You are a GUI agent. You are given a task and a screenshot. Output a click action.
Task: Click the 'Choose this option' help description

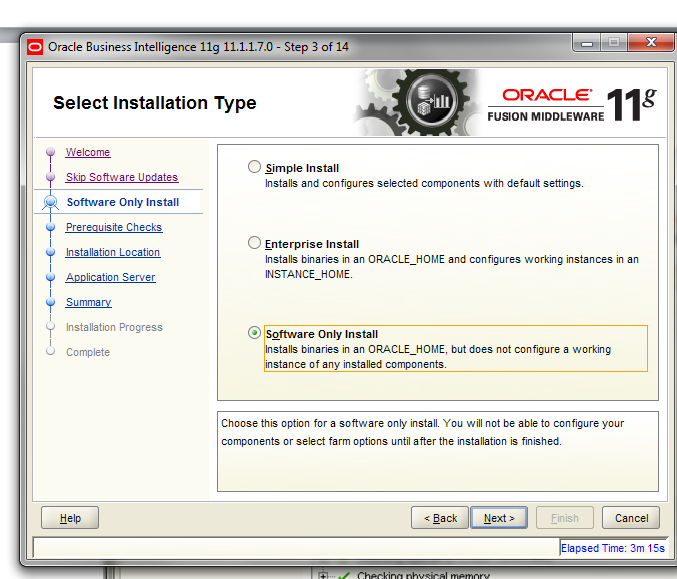(423, 432)
